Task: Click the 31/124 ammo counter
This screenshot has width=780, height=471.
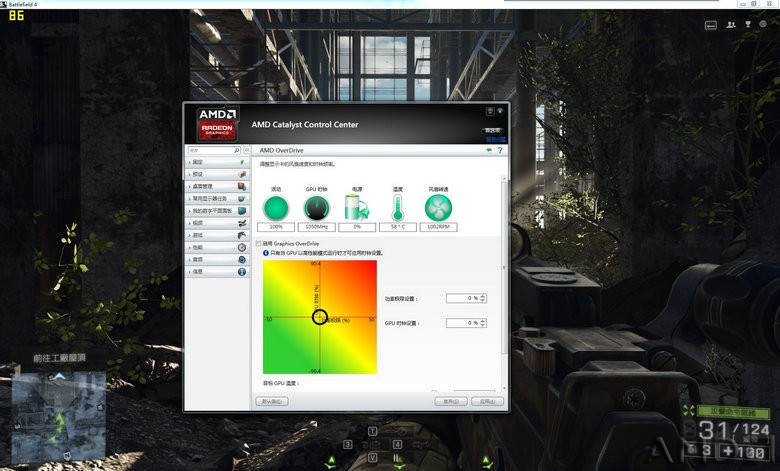Action: point(734,430)
